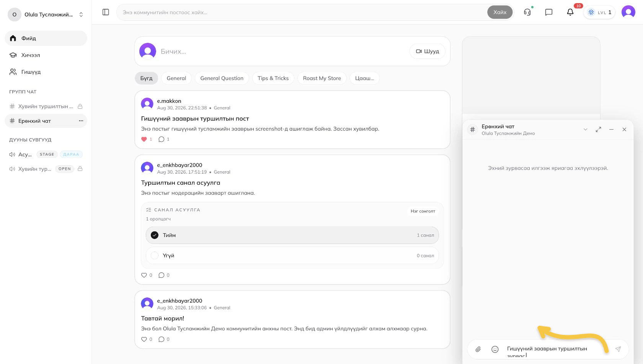Open Хичээл in the sidebar

[46, 55]
